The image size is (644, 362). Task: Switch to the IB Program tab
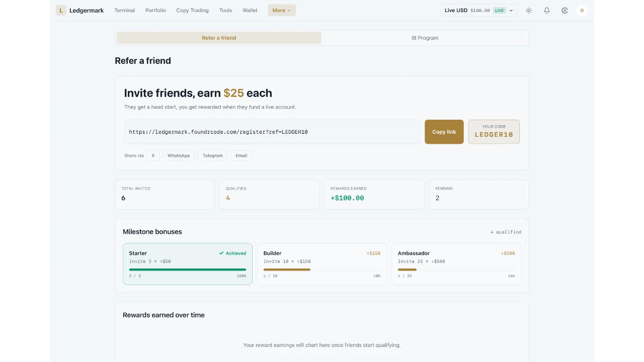425,38
